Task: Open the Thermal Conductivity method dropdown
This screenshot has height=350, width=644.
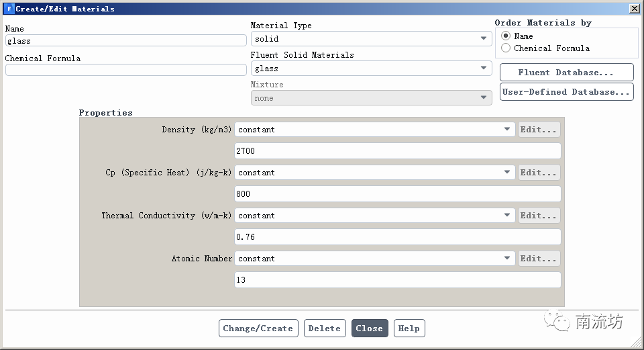Action: pyautogui.click(x=374, y=216)
